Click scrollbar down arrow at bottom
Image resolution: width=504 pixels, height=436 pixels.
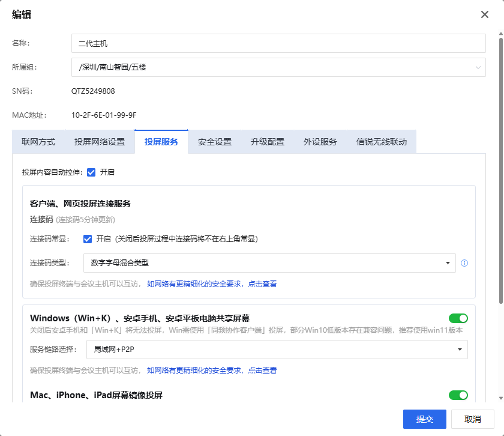pos(500,398)
